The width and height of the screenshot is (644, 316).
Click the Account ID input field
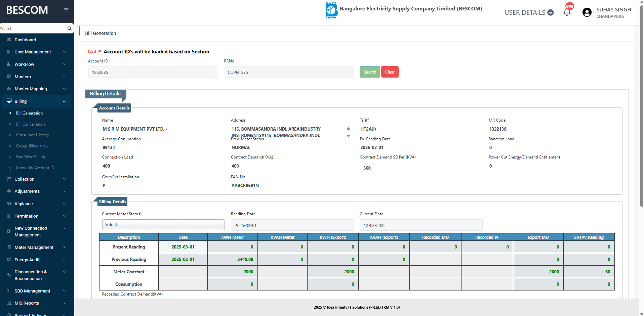point(153,72)
